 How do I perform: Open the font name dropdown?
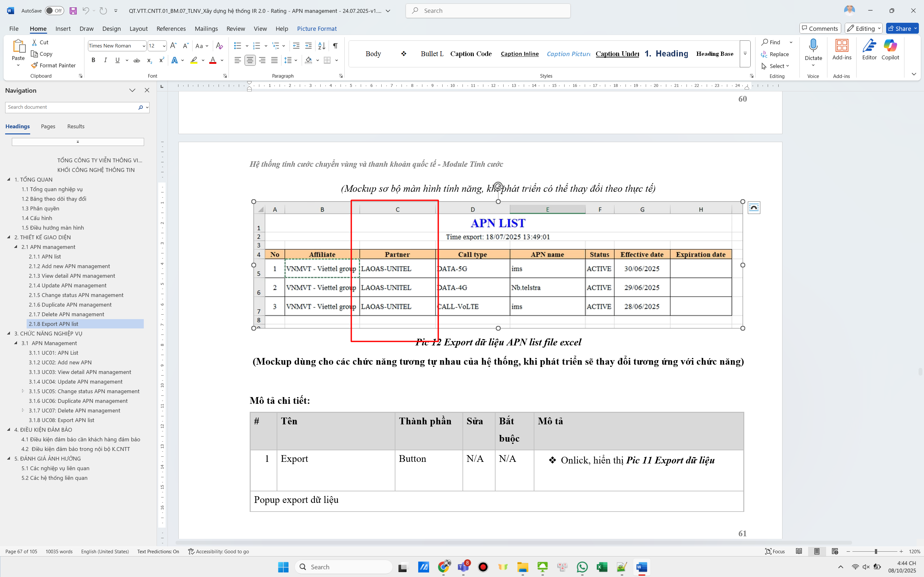(144, 46)
